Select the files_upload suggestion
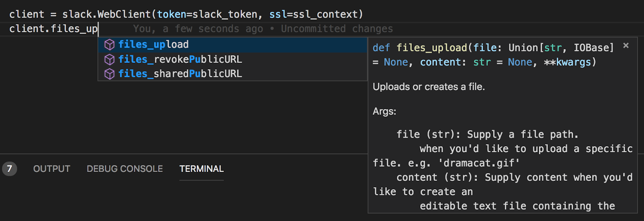This screenshot has width=644, height=221. (x=233, y=45)
